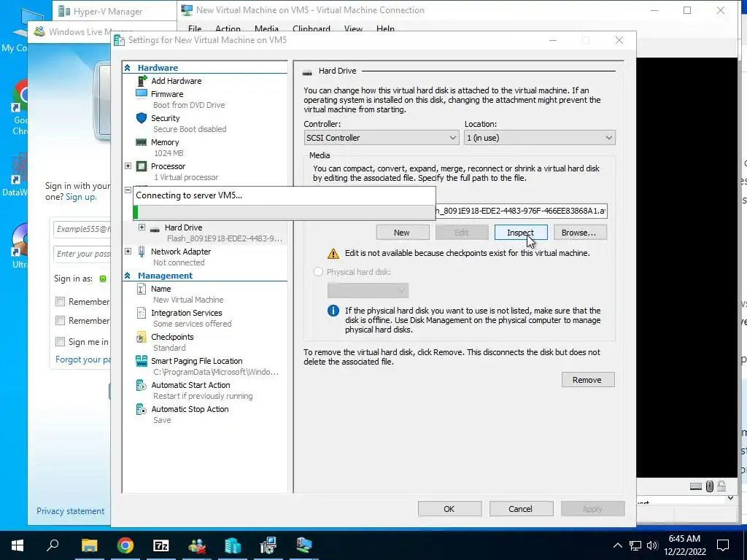
Task: Select Add Hardware in the tree
Action: coord(176,81)
